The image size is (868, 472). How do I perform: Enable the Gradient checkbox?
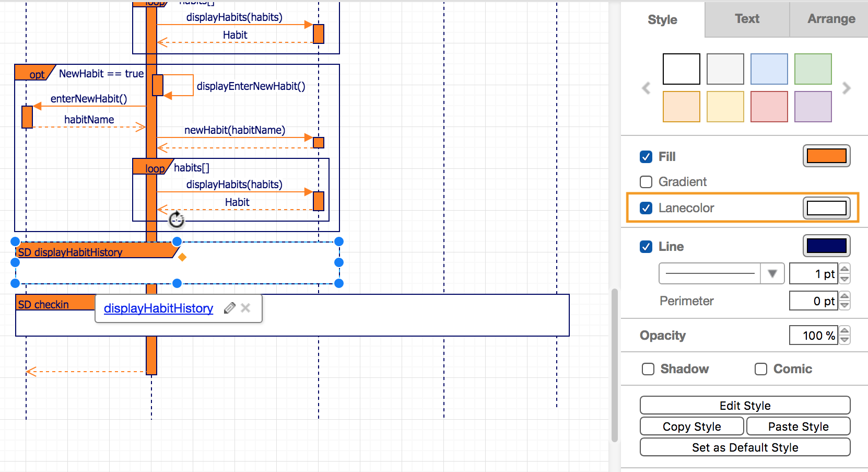click(x=646, y=181)
